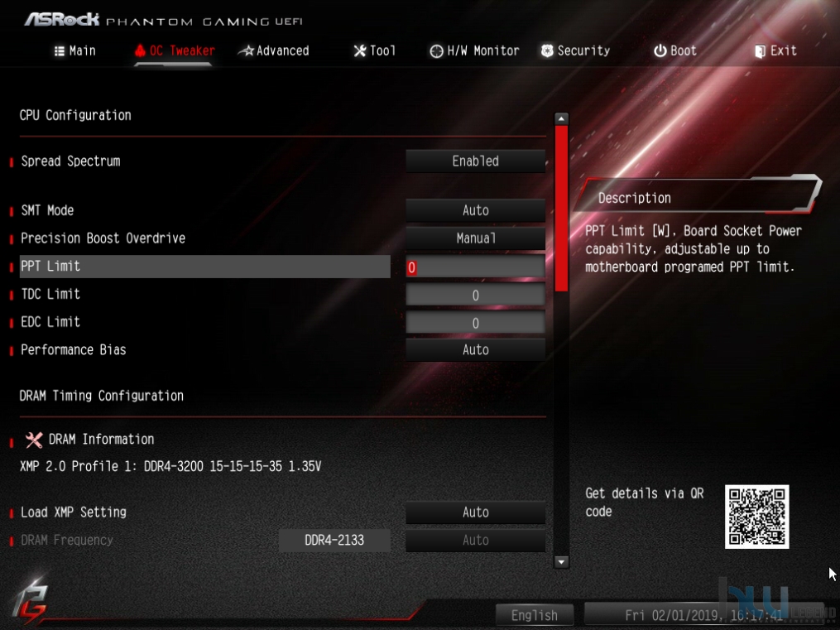The image size is (840, 630).
Task: Select the EDC Limit label
Action: (50, 322)
